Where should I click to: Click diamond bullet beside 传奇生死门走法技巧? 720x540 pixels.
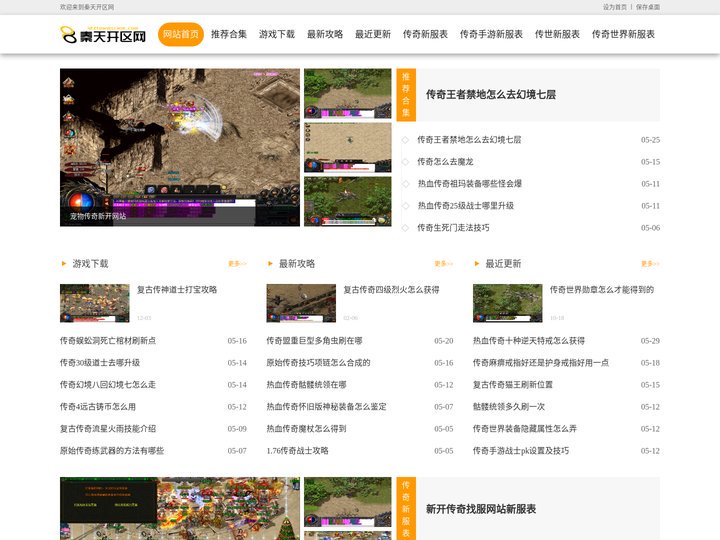pyautogui.click(x=405, y=228)
